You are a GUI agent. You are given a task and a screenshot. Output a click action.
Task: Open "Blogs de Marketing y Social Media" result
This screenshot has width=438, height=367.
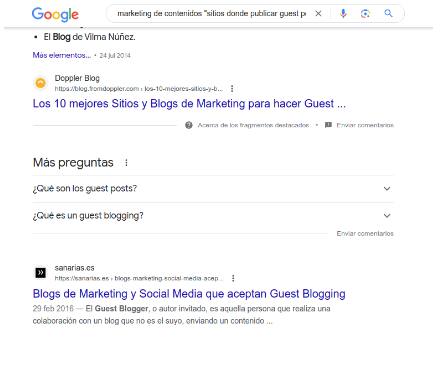click(189, 294)
